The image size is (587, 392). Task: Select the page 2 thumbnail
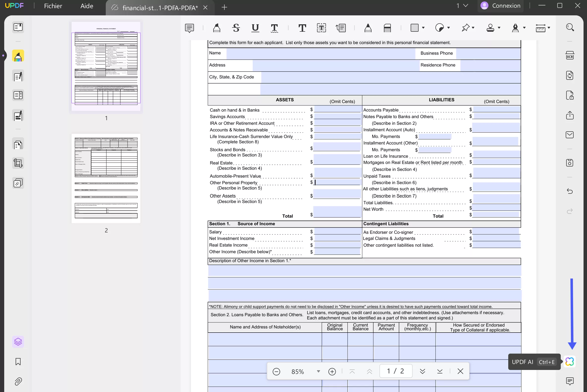pyautogui.click(x=106, y=178)
